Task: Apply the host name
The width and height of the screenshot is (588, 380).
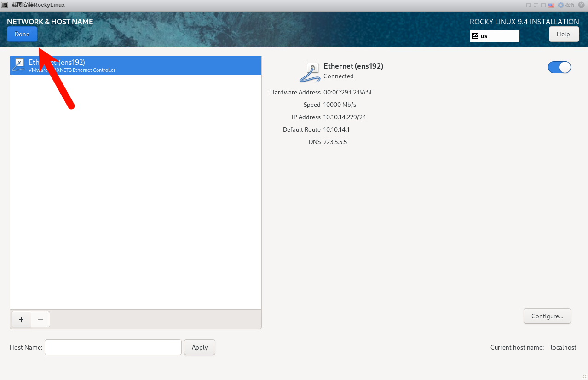Action: (200, 347)
